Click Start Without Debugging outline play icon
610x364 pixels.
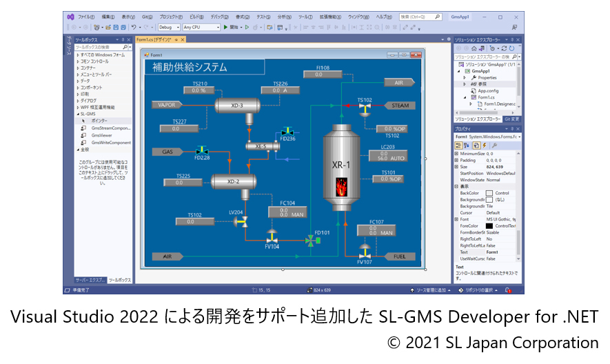point(247,28)
